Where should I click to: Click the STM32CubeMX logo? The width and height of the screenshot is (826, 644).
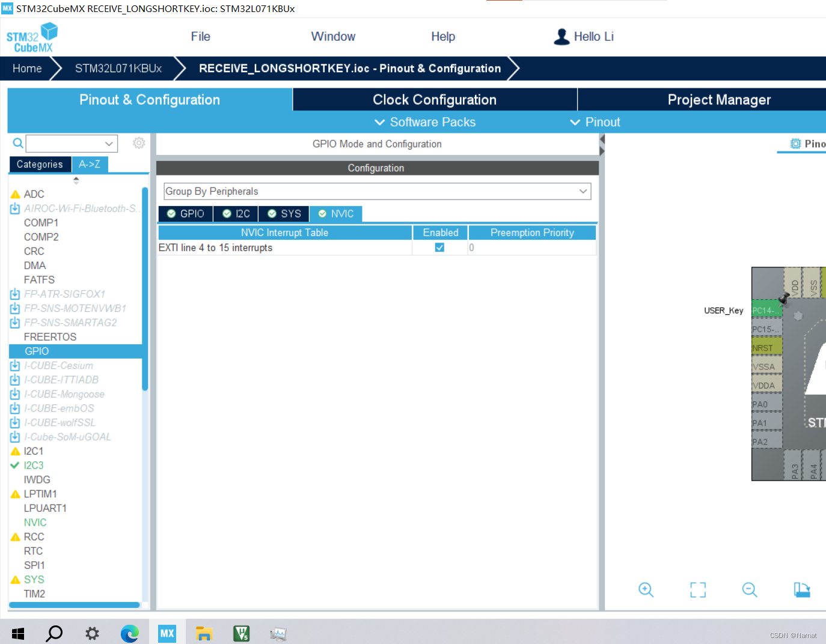32,37
